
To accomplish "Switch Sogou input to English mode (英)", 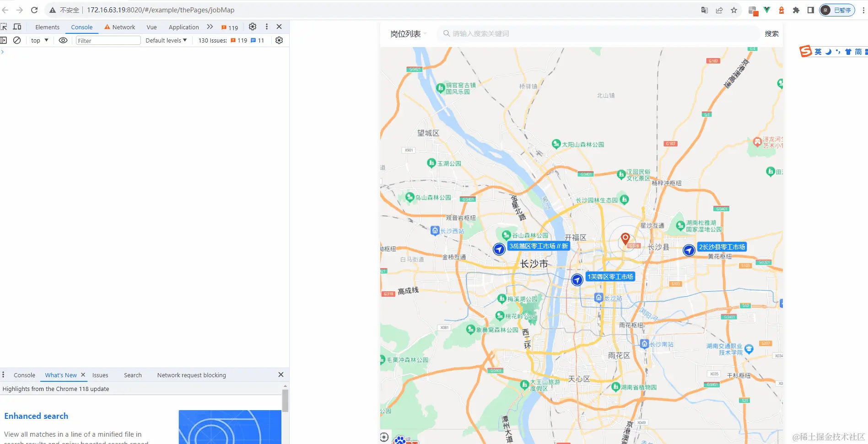I will pos(818,52).
